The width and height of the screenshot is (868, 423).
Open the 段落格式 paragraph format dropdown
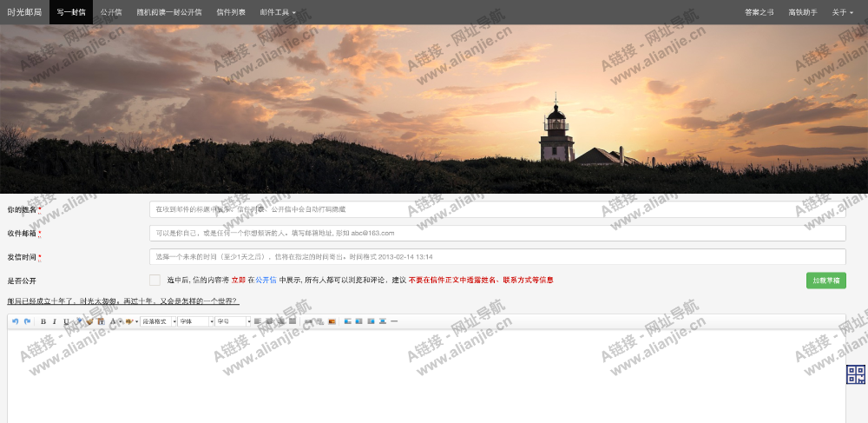pyautogui.click(x=158, y=321)
